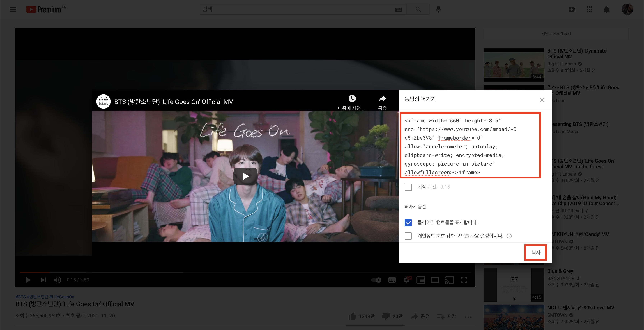The image size is (644, 330).
Task: Click the share arrow icon in embed preview
Action: click(x=382, y=99)
